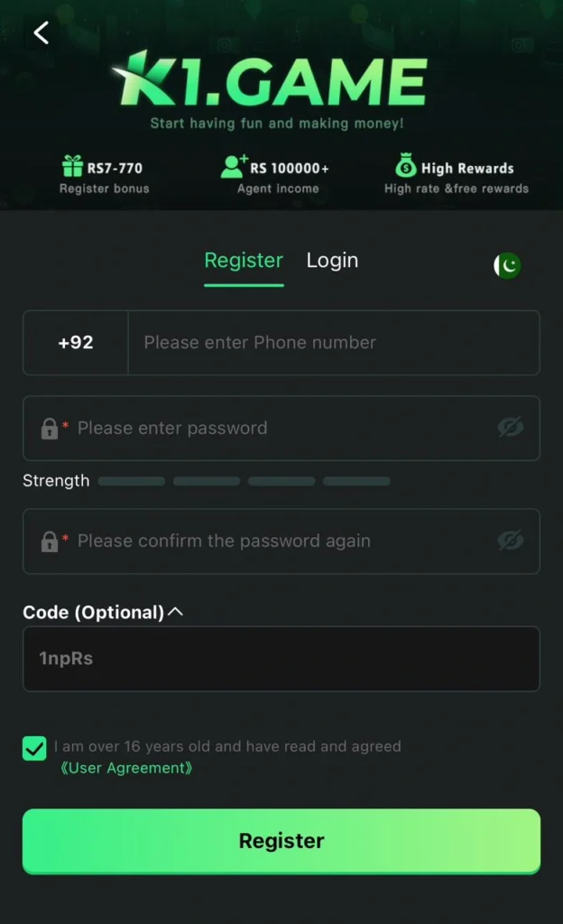
Task: Click the lock icon in password field
Action: click(50, 429)
